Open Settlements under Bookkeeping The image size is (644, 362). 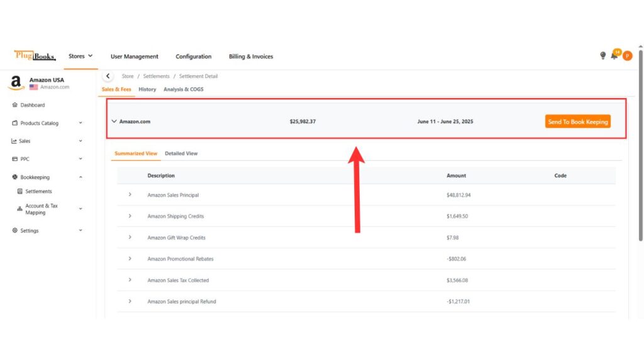click(x=38, y=191)
